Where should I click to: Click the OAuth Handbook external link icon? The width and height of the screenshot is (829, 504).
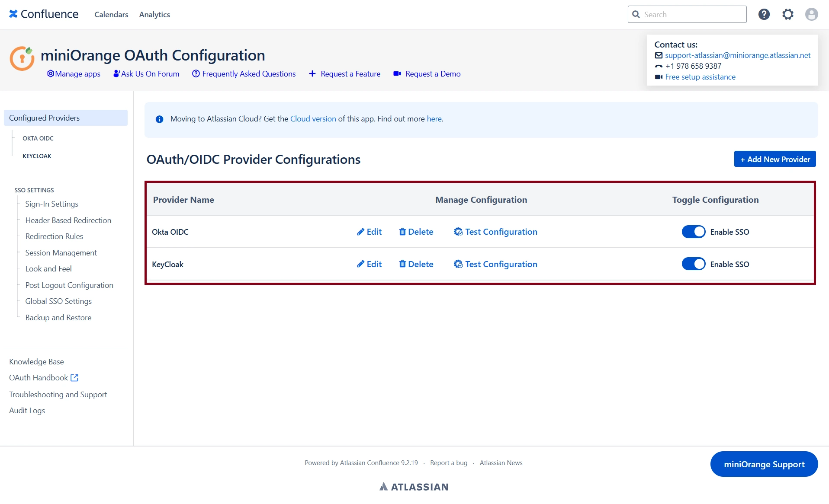click(x=74, y=378)
